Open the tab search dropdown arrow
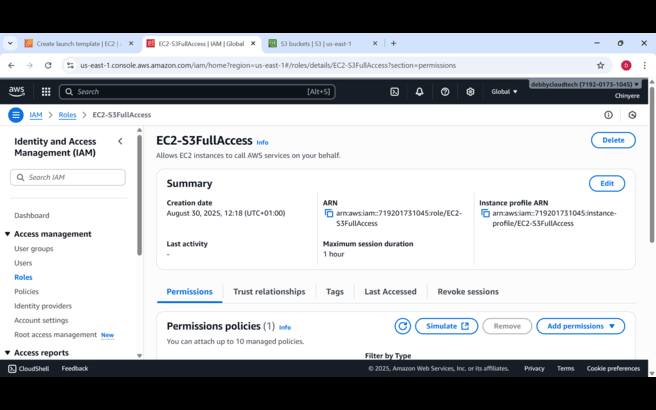The image size is (656, 410). 10,44
